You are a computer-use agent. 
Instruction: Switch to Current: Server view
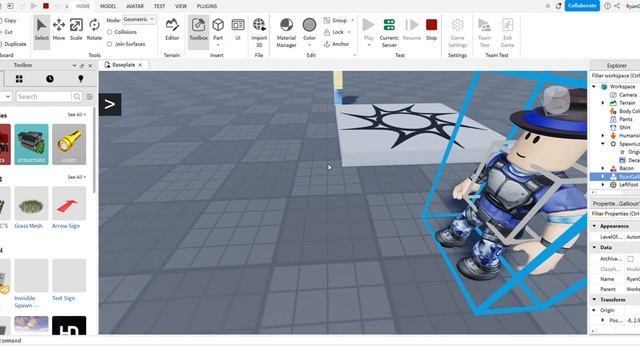coord(389,33)
